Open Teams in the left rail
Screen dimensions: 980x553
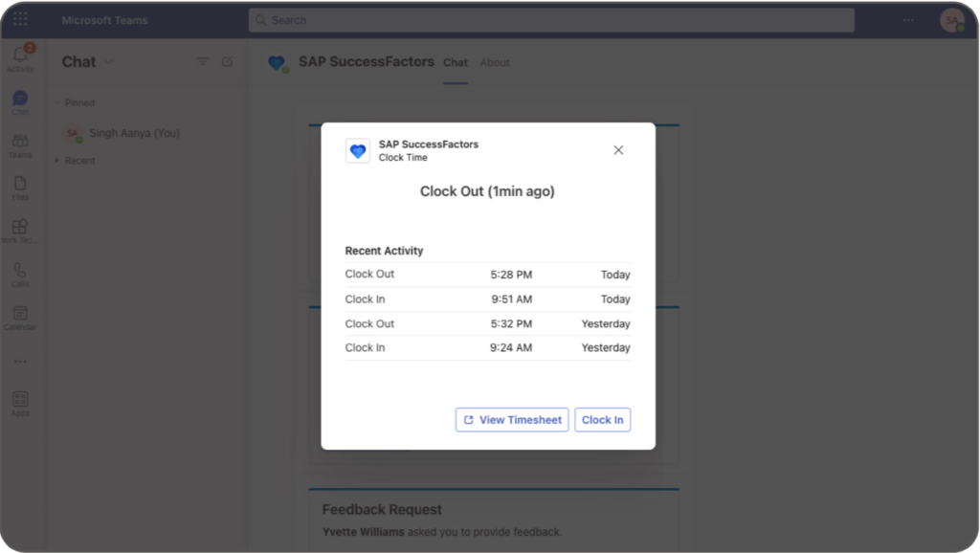[20, 145]
